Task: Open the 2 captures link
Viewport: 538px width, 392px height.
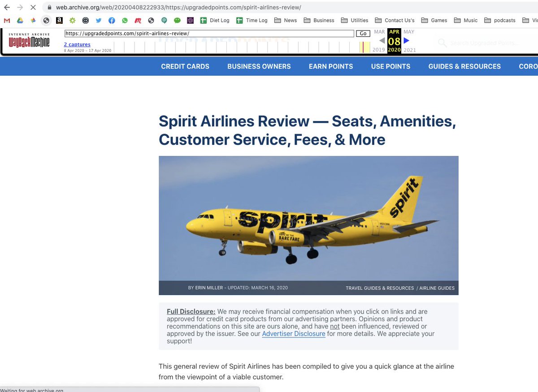Action: (x=77, y=44)
